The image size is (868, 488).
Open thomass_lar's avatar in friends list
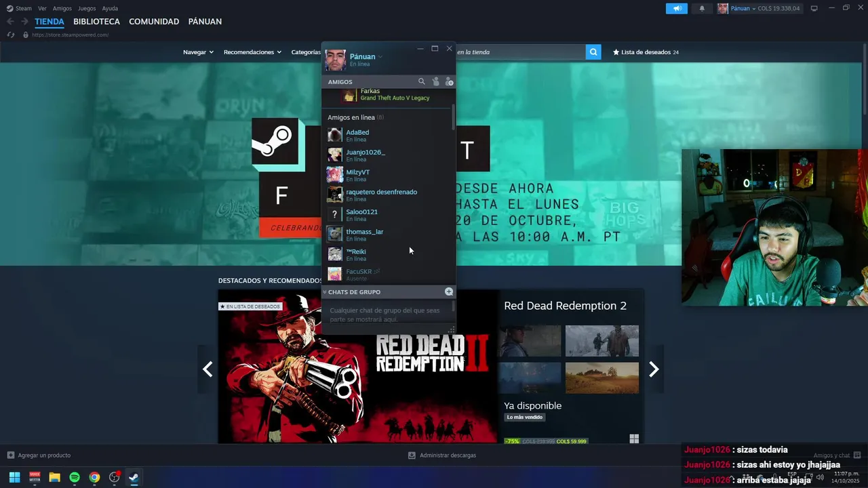point(335,235)
